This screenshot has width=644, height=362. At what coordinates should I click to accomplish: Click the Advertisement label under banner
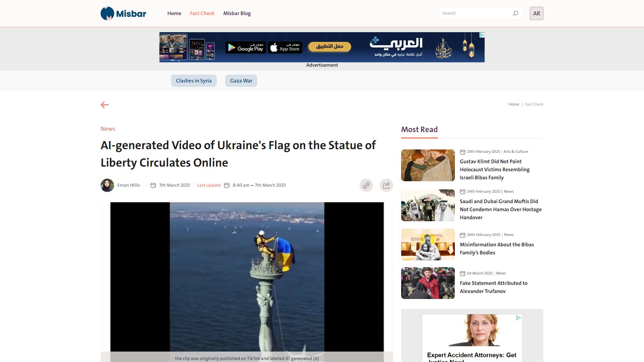(322, 65)
